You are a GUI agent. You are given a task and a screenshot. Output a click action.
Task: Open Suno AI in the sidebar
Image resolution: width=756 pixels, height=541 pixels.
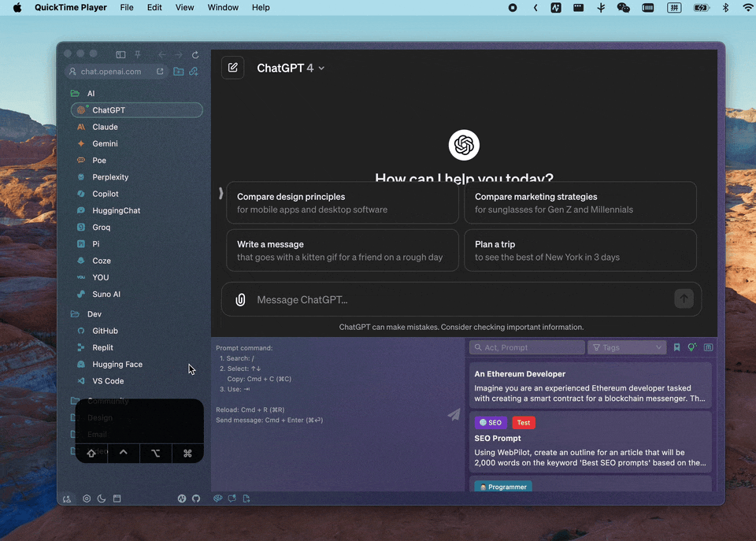(137, 295)
